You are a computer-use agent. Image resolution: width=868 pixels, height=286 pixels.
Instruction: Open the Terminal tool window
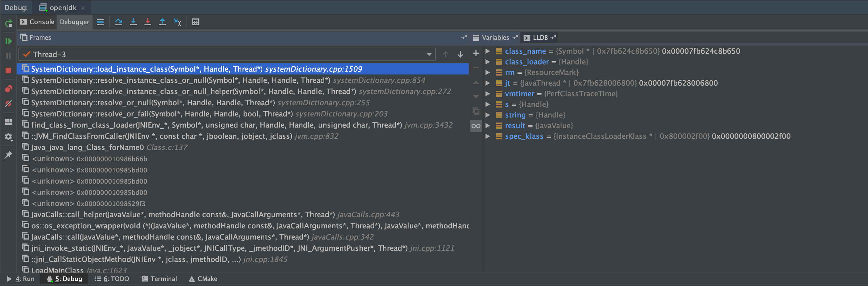tap(159, 279)
